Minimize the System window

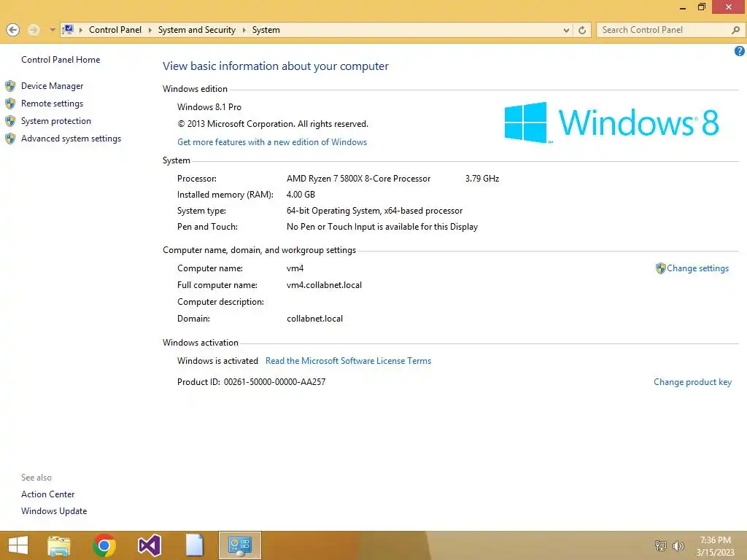pos(683,7)
